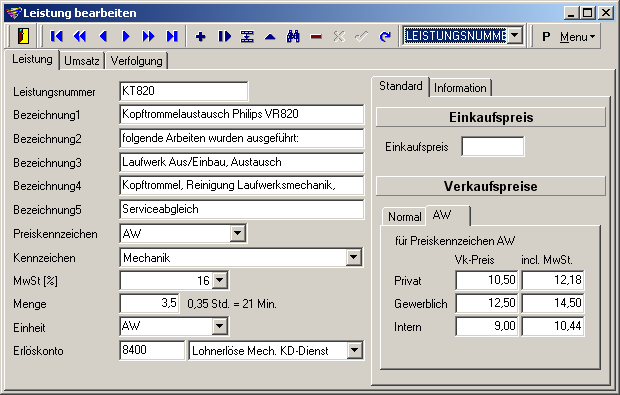The height and width of the screenshot is (395, 620).
Task: Expand the Erlöskonto description dropdown
Action: click(x=354, y=350)
